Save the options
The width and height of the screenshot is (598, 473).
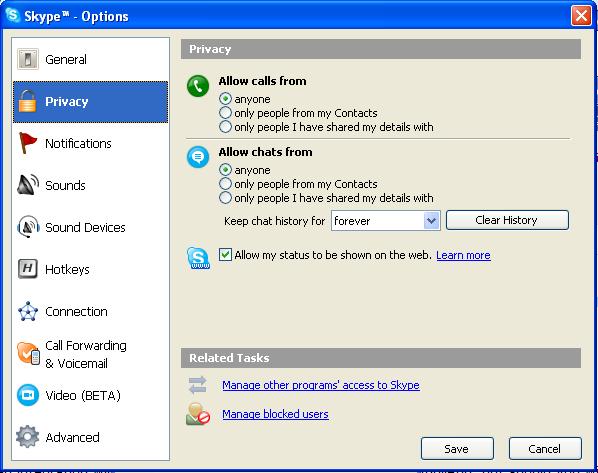[457, 449]
